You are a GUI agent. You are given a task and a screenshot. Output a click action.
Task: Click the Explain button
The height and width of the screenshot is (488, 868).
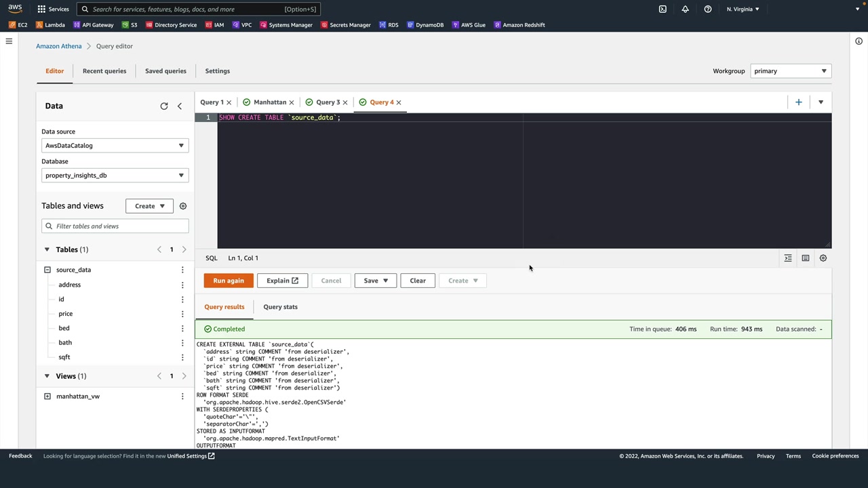point(282,281)
